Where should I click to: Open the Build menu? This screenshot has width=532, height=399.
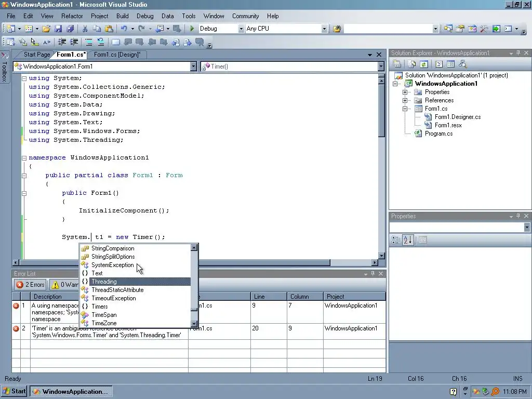[x=122, y=16]
